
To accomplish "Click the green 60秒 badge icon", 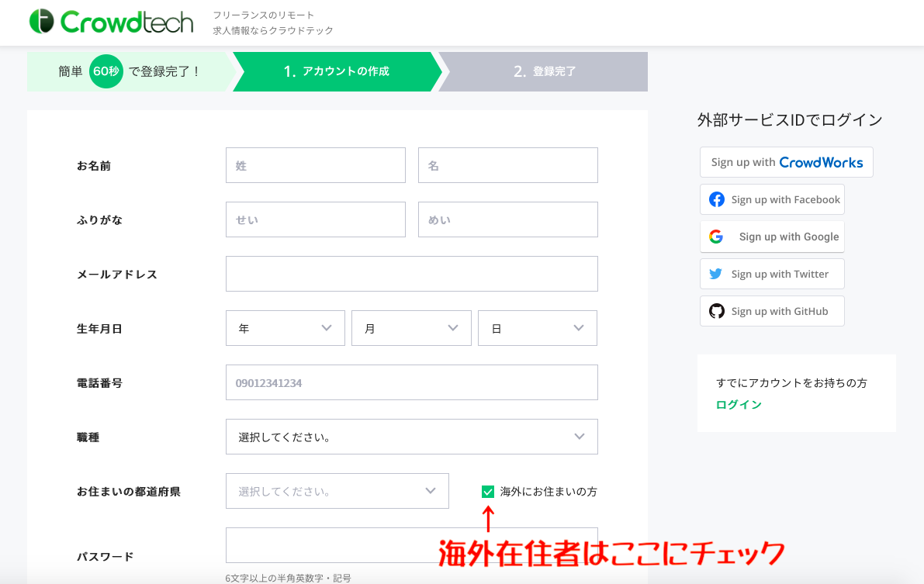I will tap(106, 71).
